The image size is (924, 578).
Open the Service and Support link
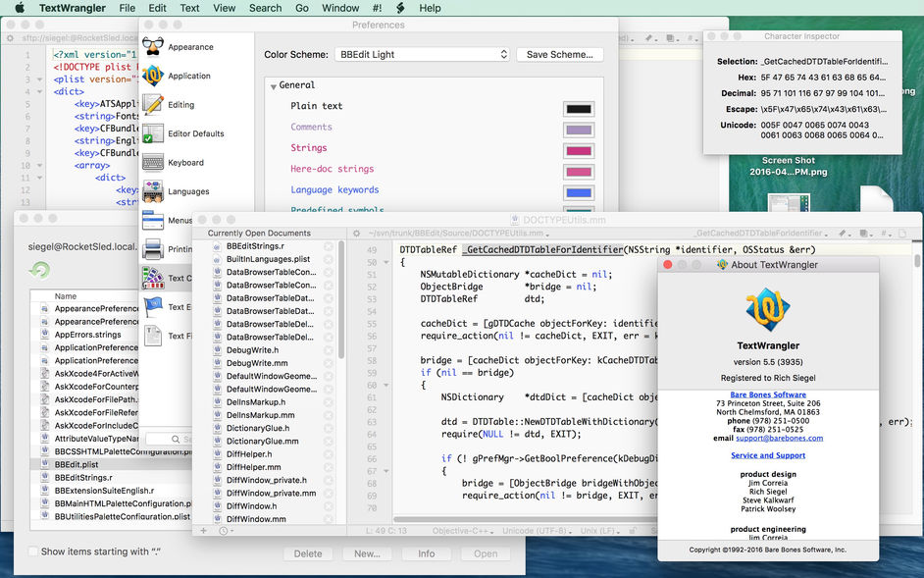point(767,455)
